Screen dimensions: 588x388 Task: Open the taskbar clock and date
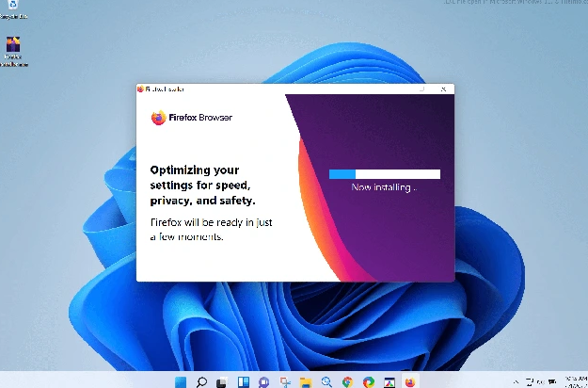click(577, 382)
